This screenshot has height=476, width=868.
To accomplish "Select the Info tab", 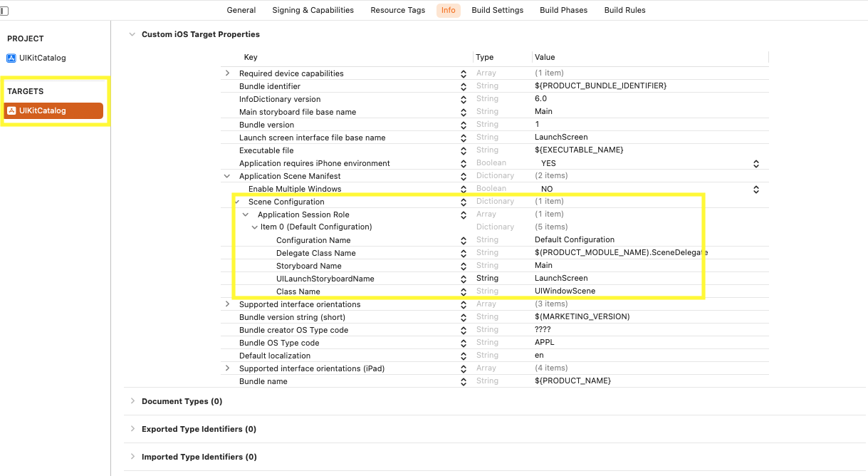I will (449, 10).
